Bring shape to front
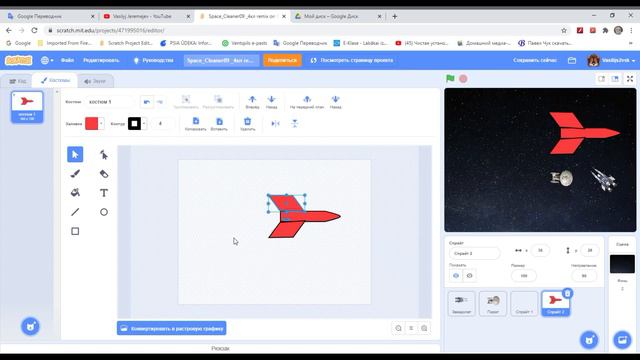 click(307, 102)
